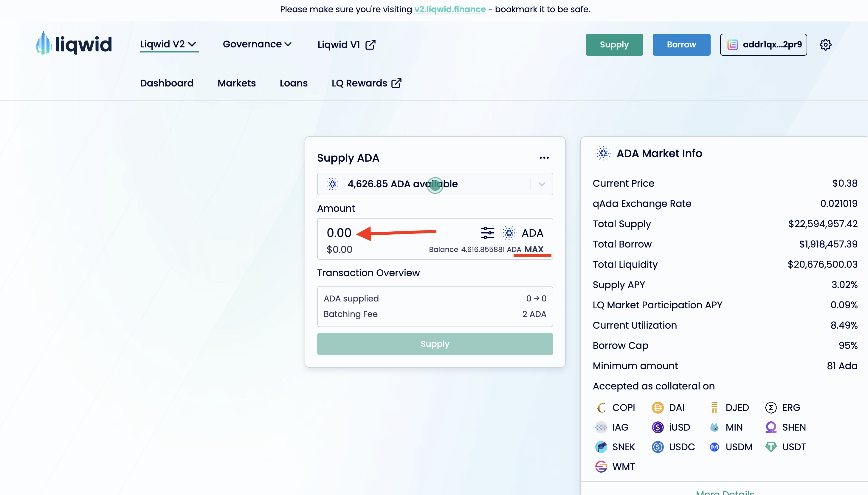Click the ERG collateral icon

tap(771, 407)
